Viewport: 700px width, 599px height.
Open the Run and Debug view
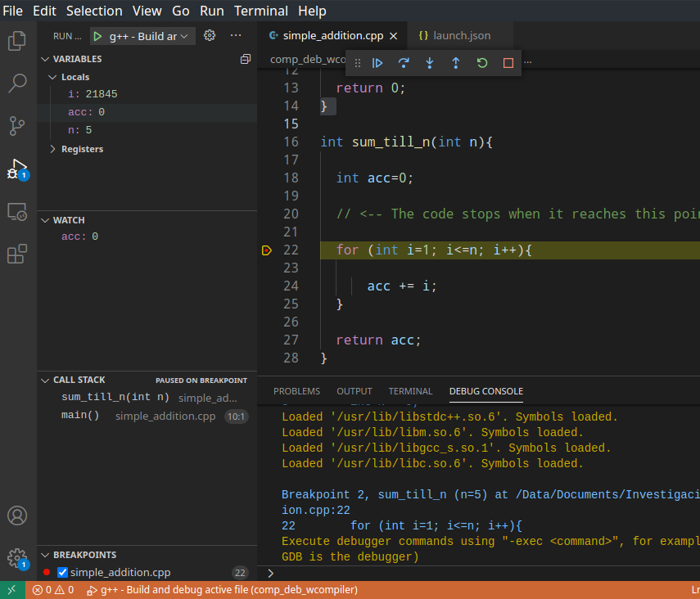point(17,169)
